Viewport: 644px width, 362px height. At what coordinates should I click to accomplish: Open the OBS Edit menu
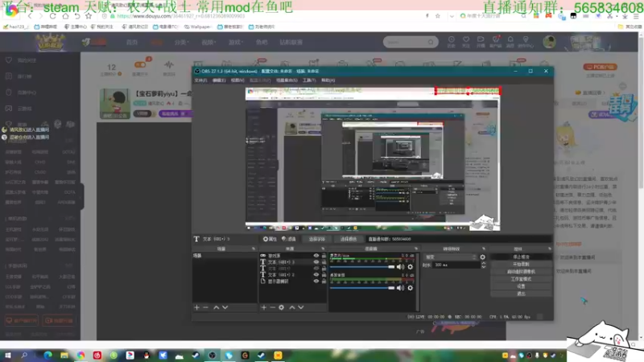(x=219, y=80)
